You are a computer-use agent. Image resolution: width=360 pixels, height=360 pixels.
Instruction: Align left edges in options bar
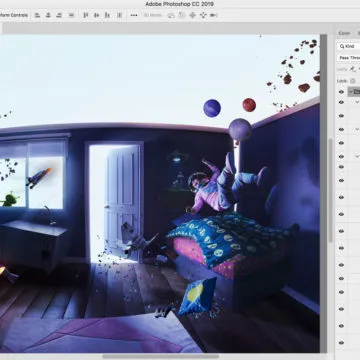point(37,15)
